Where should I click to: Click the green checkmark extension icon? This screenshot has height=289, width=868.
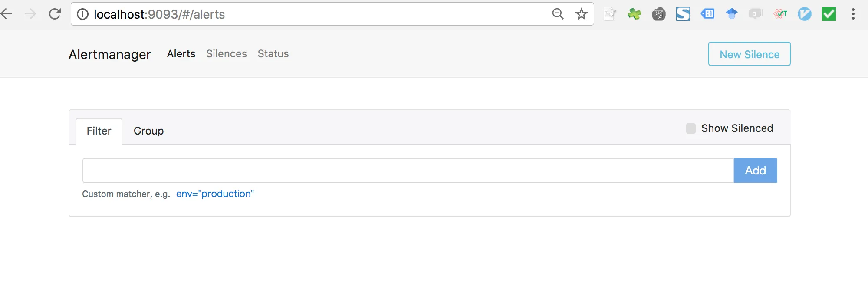coord(829,14)
